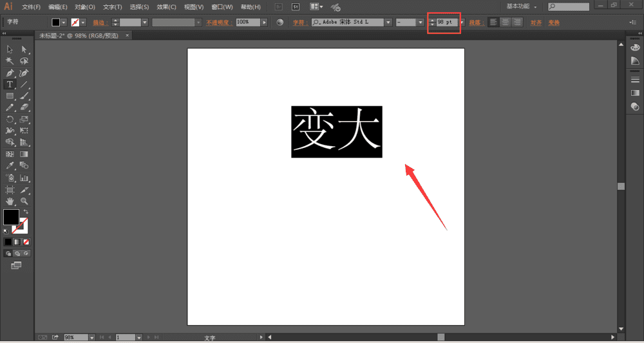
Task: Select the Hand tool
Action: 10,201
